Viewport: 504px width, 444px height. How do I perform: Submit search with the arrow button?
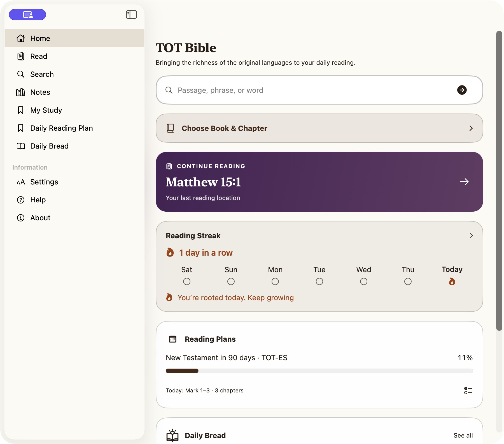[462, 90]
